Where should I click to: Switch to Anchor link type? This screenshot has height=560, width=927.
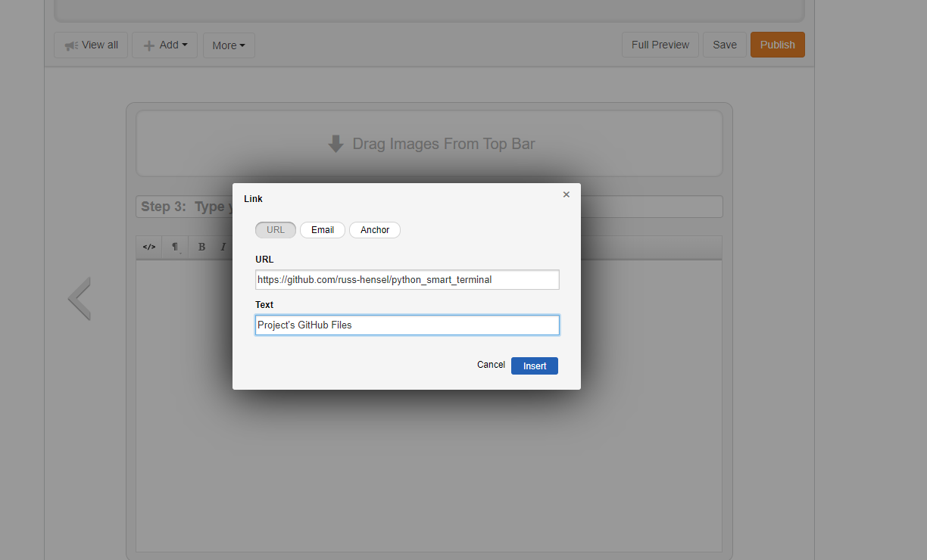[375, 230]
